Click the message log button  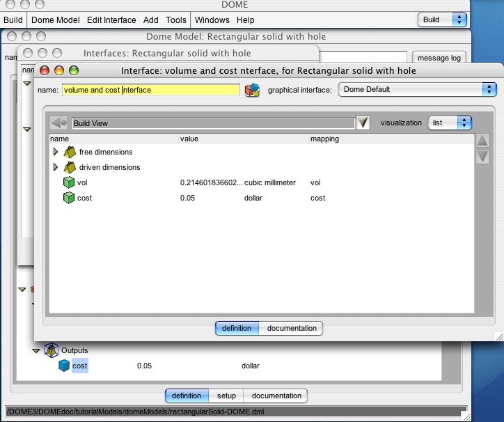439,58
